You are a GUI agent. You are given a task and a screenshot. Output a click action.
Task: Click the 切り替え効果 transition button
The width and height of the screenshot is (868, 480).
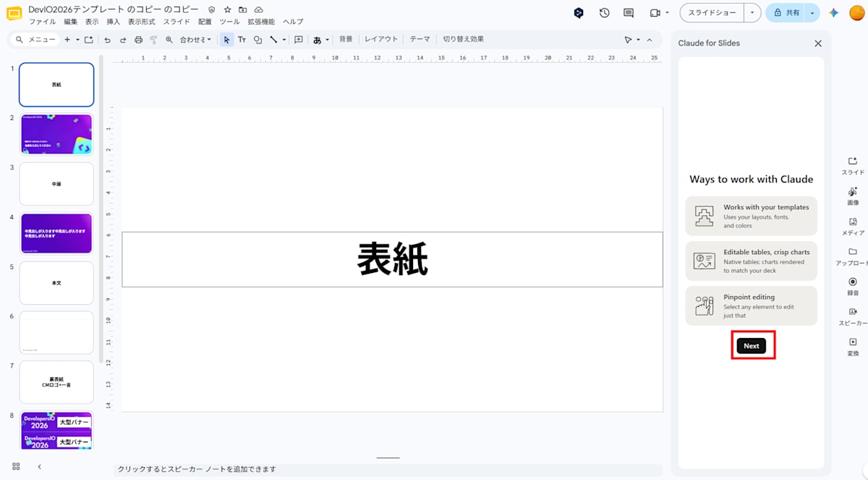(x=463, y=39)
